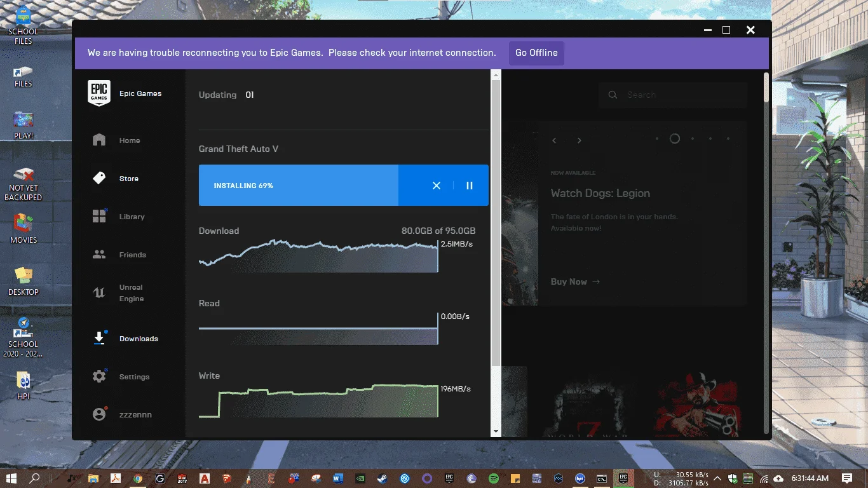
Task: Open the Unreal Engine section
Action: click(119, 293)
